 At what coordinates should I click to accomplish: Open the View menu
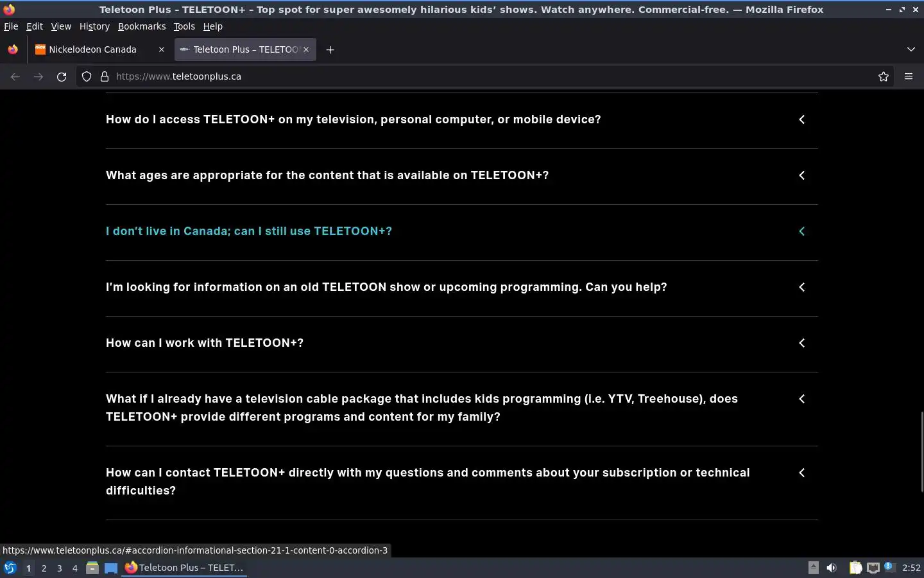[61, 26]
